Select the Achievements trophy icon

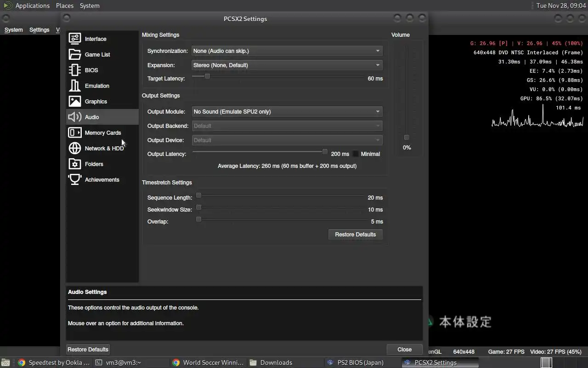(x=75, y=179)
